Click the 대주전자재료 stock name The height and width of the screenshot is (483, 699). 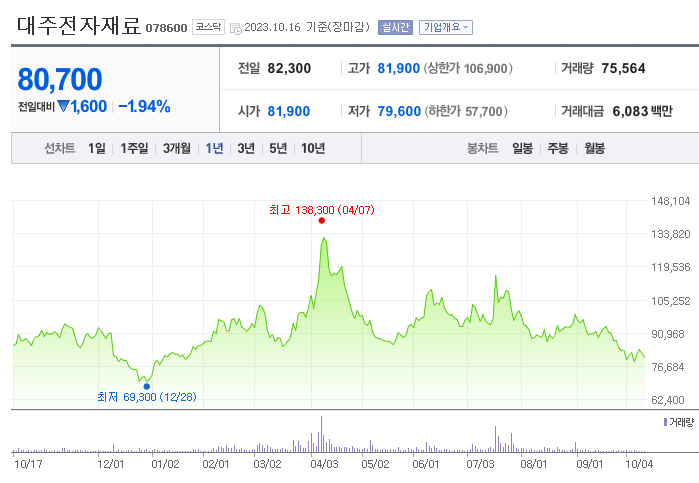pos(78,25)
